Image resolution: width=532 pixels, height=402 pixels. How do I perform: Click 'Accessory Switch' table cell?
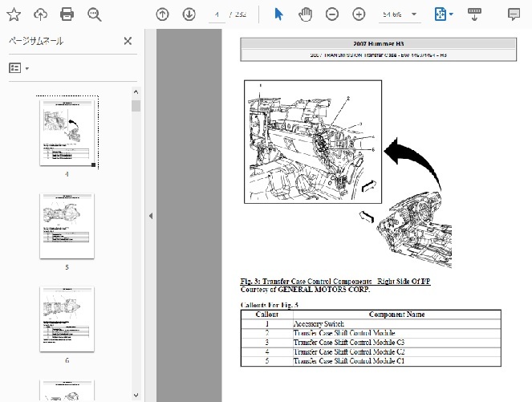pos(397,323)
